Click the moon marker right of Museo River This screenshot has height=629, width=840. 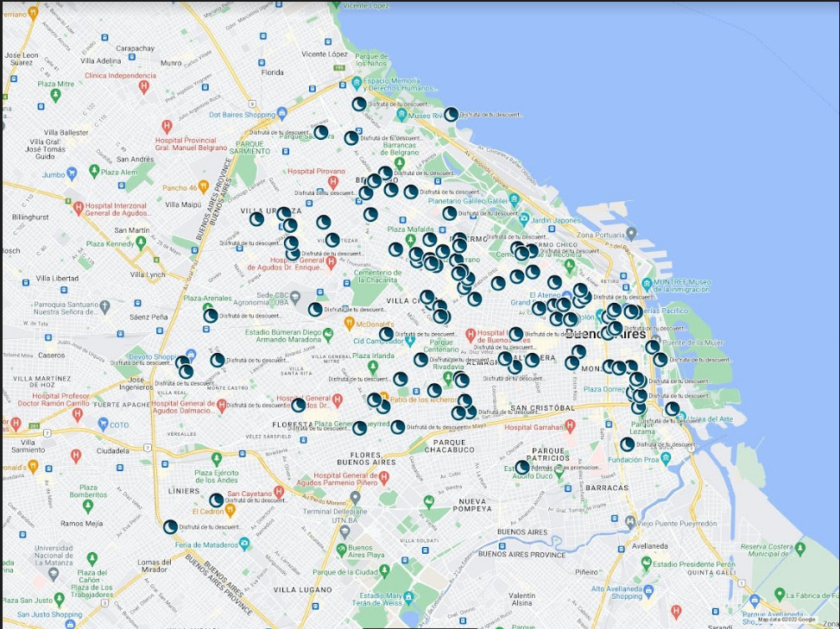tap(451, 114)
